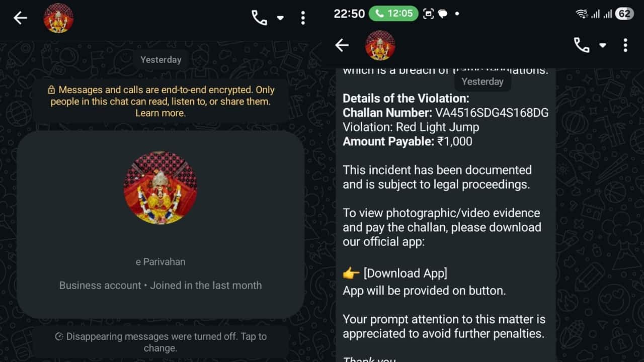Expand call options dropdown in right chat
The height and width of the screenshot is (362, 644).
[603, 45]
